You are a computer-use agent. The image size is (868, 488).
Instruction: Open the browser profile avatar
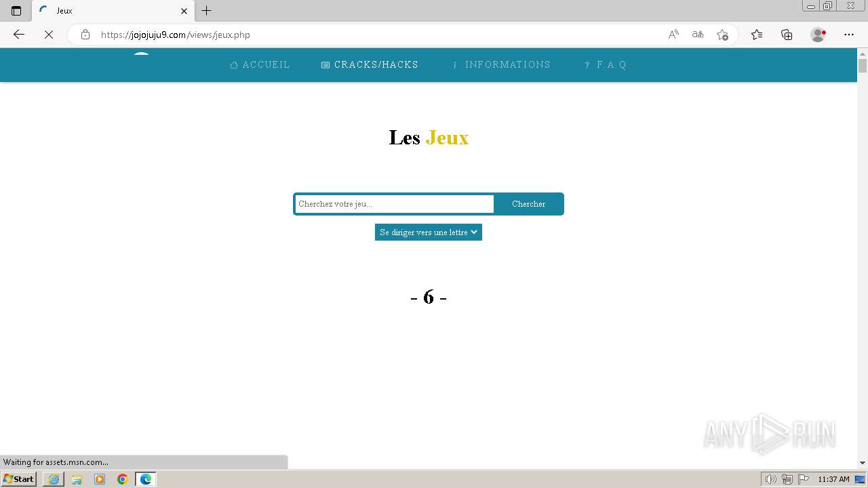click(818, 35)
